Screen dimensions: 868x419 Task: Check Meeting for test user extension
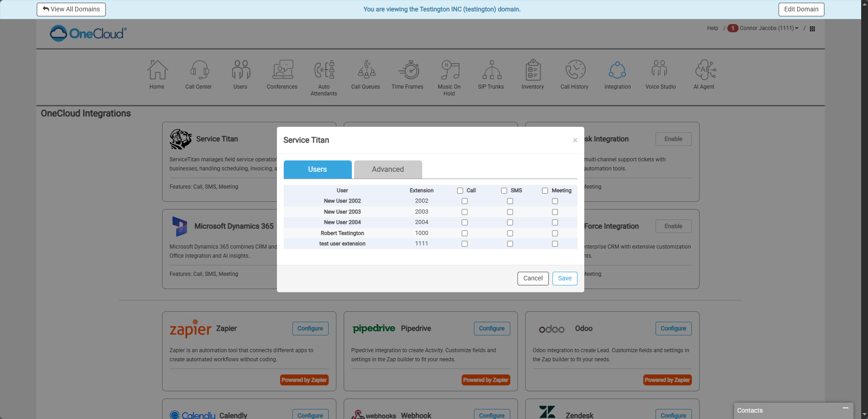(555, 244)
